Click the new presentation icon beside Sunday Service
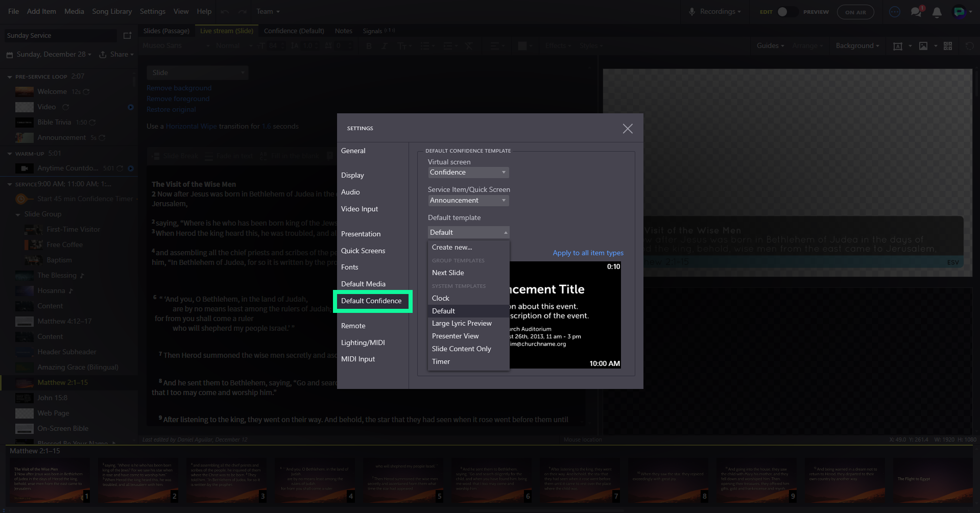Image resolution: width=980 pixels, height=513 pixels. coord(127,36)
